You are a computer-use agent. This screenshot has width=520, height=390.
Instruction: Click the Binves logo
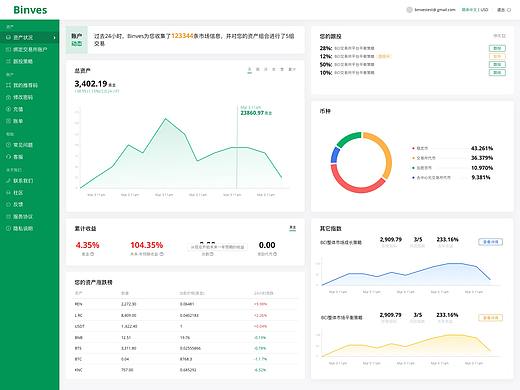[30, 10]
